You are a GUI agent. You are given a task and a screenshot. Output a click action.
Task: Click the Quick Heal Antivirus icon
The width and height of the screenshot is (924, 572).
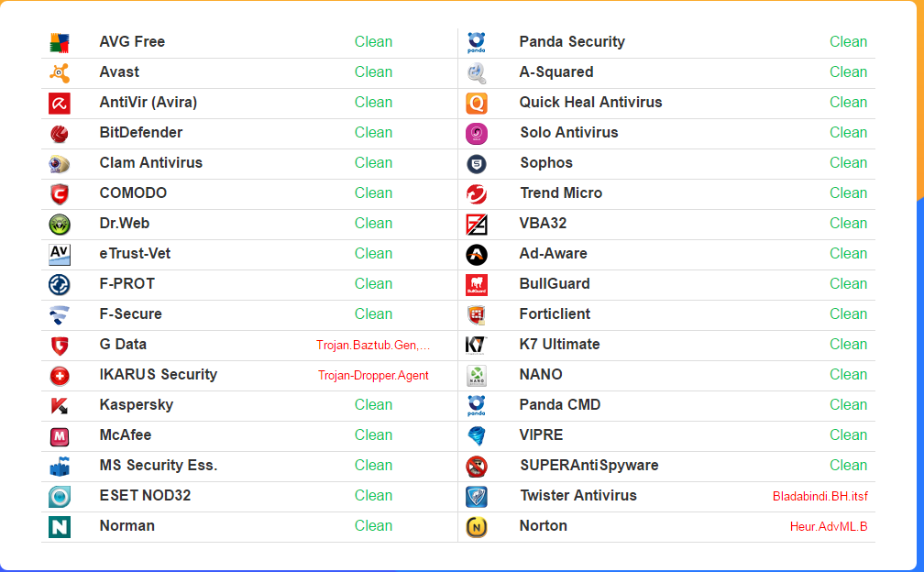(x=477, y=103)
